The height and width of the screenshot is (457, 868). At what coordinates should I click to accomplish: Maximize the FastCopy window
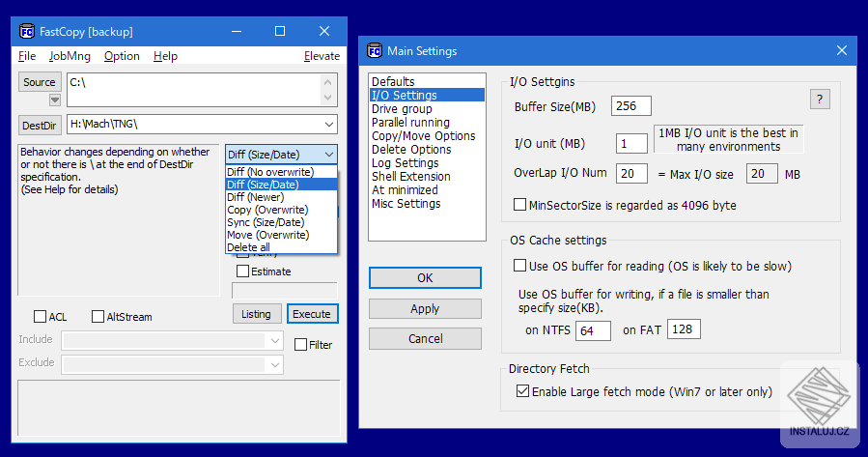pyautogui.click(x=280, y=31)
